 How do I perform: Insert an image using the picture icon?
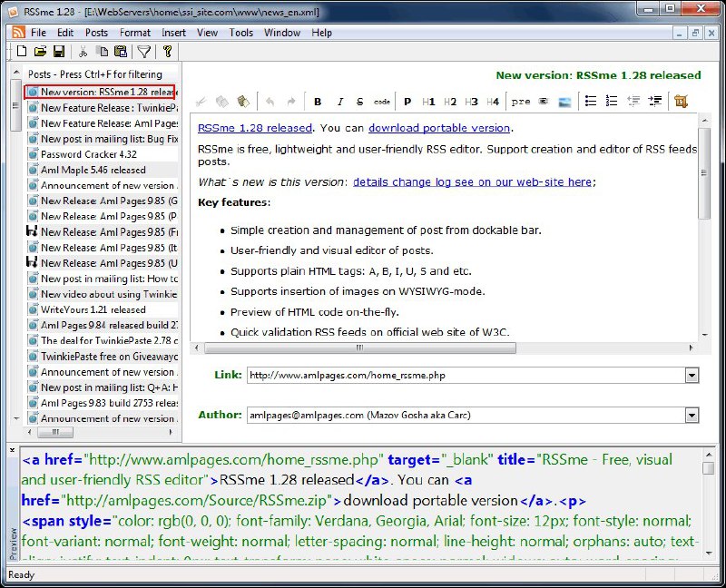(564, 102)
